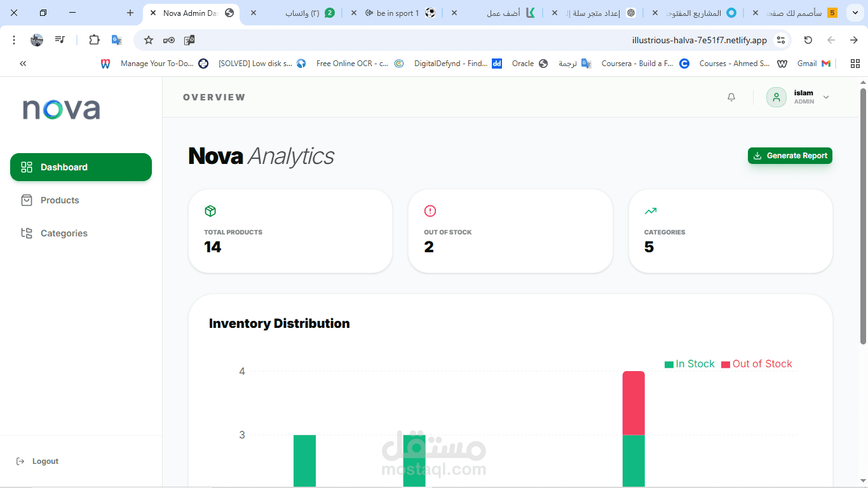Click the Categories trending arrow icon

(x=651, y=211)
